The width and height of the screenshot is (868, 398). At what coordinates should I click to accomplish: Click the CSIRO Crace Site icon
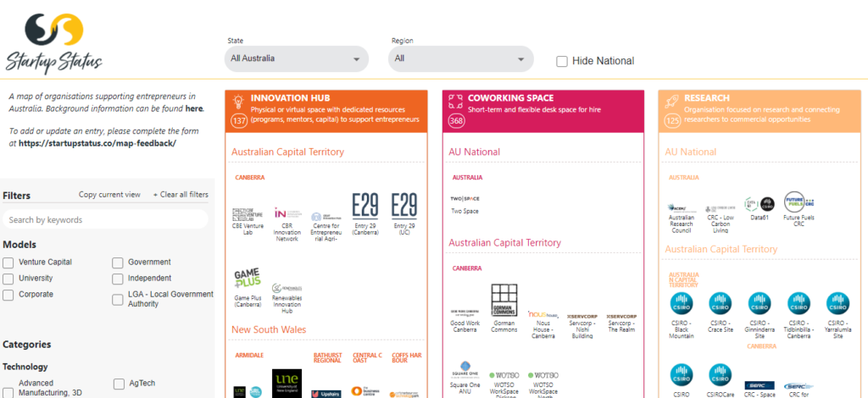point(721,304)
